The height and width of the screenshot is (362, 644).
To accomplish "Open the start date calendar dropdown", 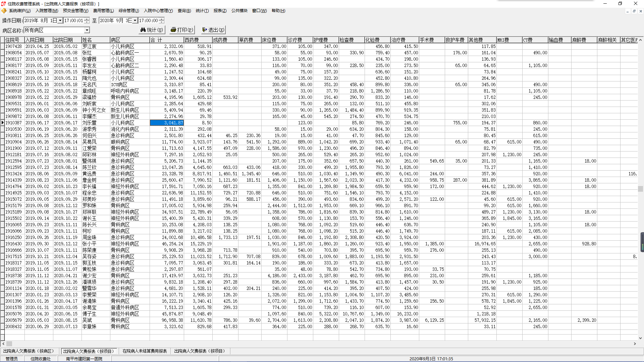I will tap(60, 20).
